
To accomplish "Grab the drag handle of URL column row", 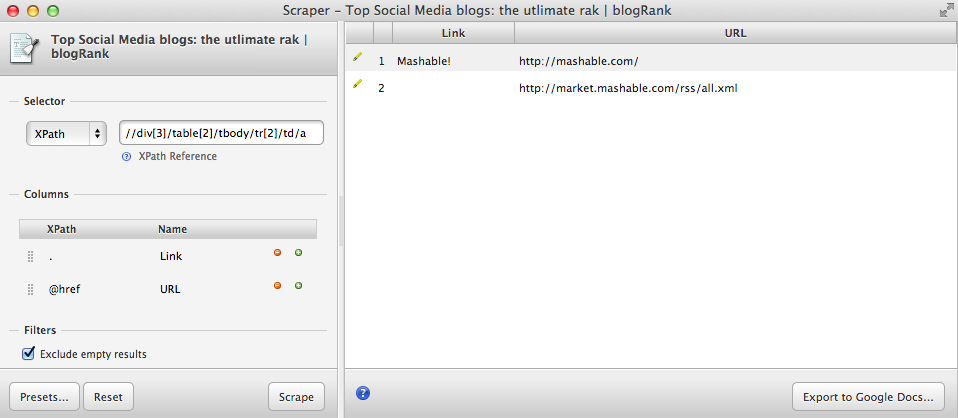I will pos(30,290).
